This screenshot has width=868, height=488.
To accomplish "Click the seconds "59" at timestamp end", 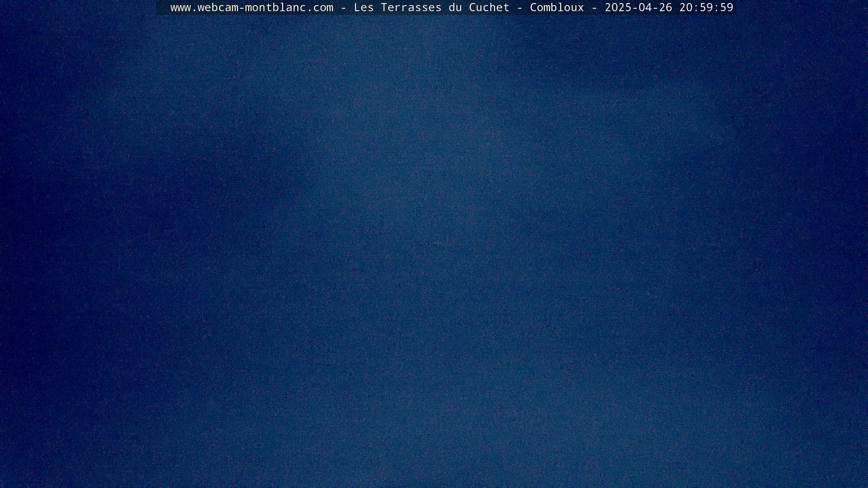I will 727,7.
